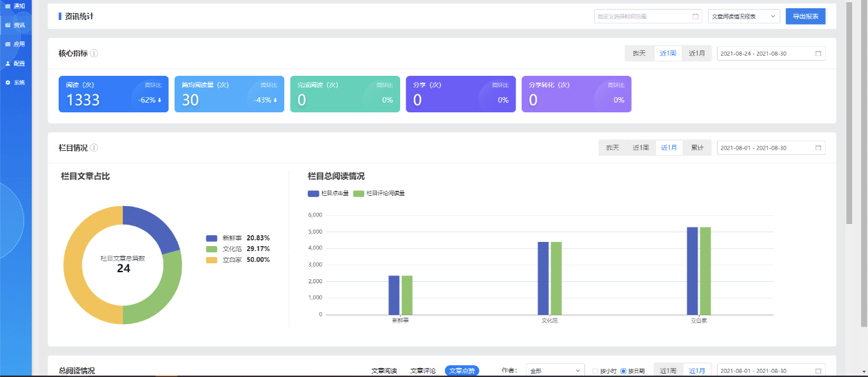Click the 阅读(次) 1333 metric card
The height and width of the screenshot is (377, 868).
[114, 94]
